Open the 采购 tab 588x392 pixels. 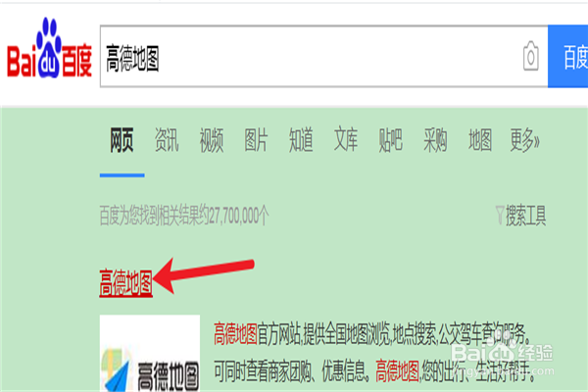tap(435, 140)
